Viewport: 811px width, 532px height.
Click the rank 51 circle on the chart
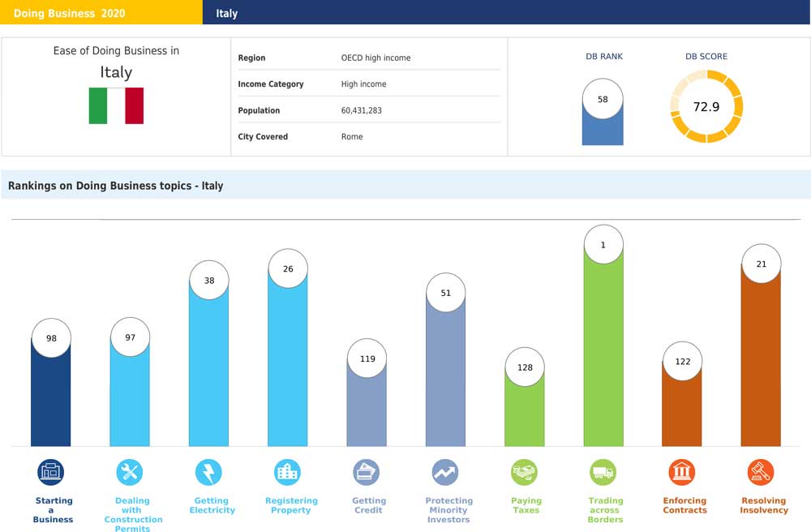(446, 293)
